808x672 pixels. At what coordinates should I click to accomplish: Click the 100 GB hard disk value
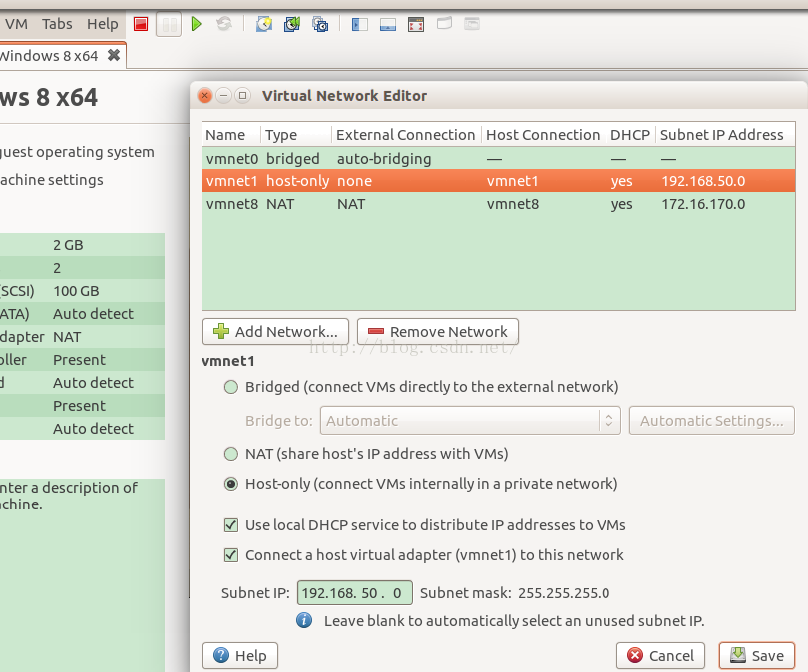(x=76, y=291)
